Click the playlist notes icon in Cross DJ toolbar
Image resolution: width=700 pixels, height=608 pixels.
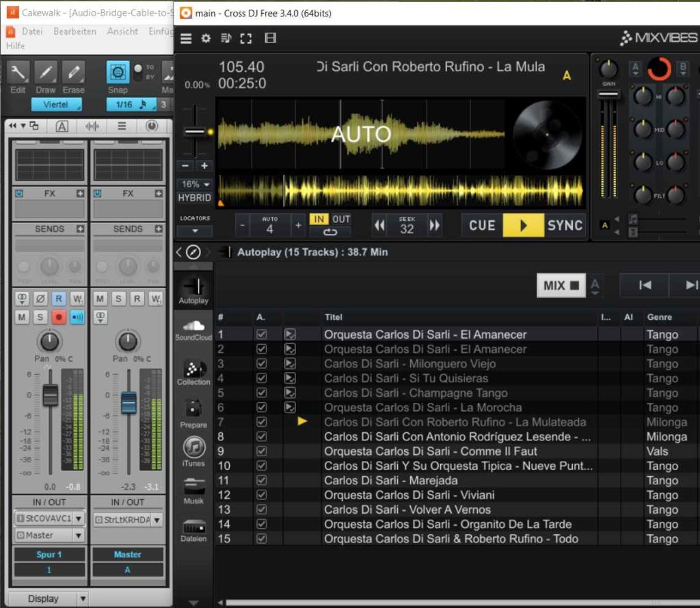click(226, 38)
